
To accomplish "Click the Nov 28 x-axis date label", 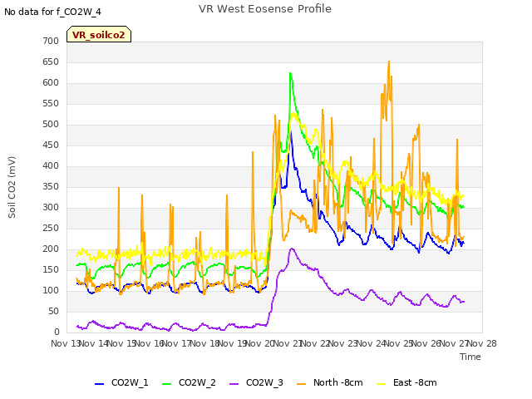I will (x=482, y=343).
